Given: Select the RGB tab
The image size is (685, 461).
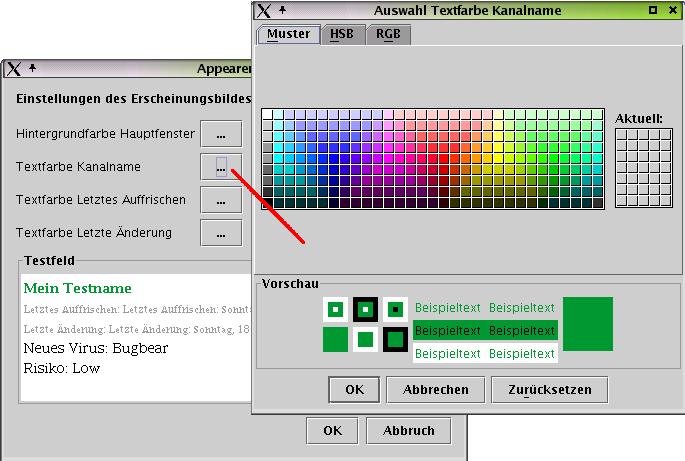Looking at the screenshot, I should [388, 34].
